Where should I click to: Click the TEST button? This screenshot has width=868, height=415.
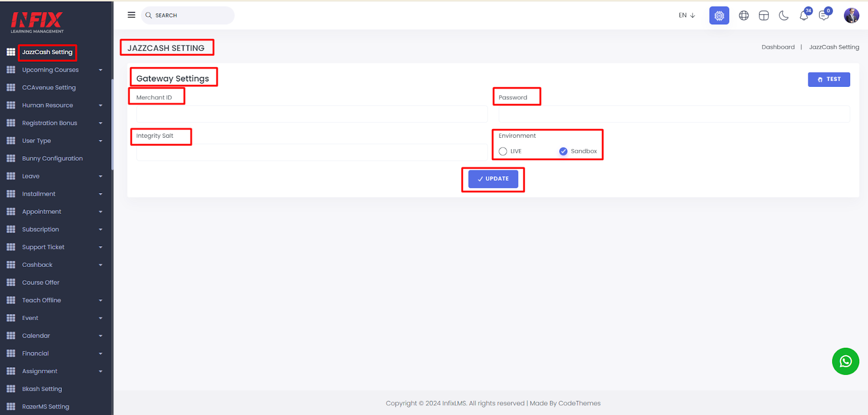[829, 79]
